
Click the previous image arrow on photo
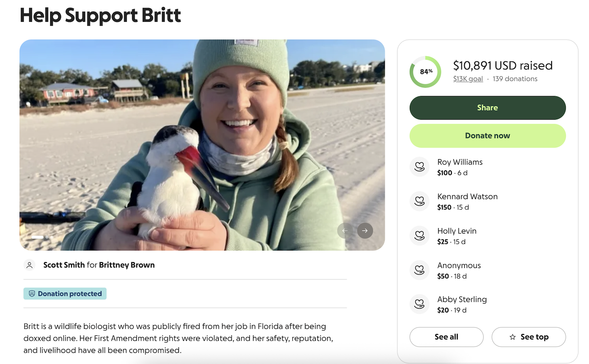click(345, 231)
